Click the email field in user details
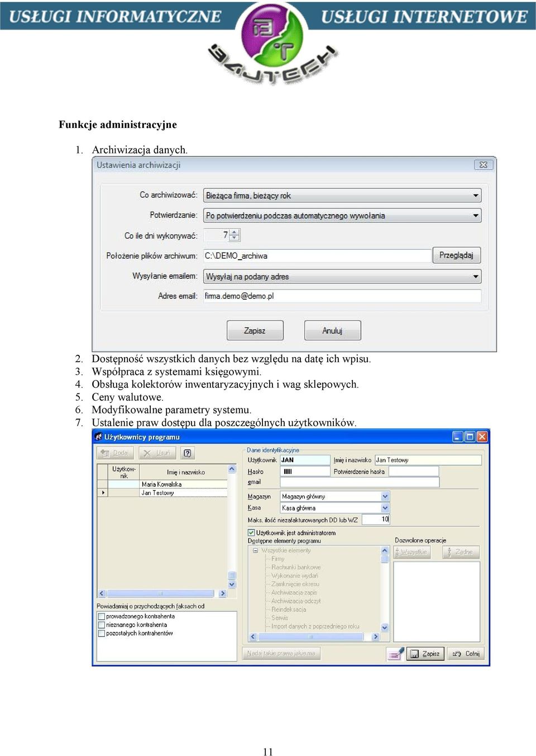 pyautogui.click(x=360, y=482)
